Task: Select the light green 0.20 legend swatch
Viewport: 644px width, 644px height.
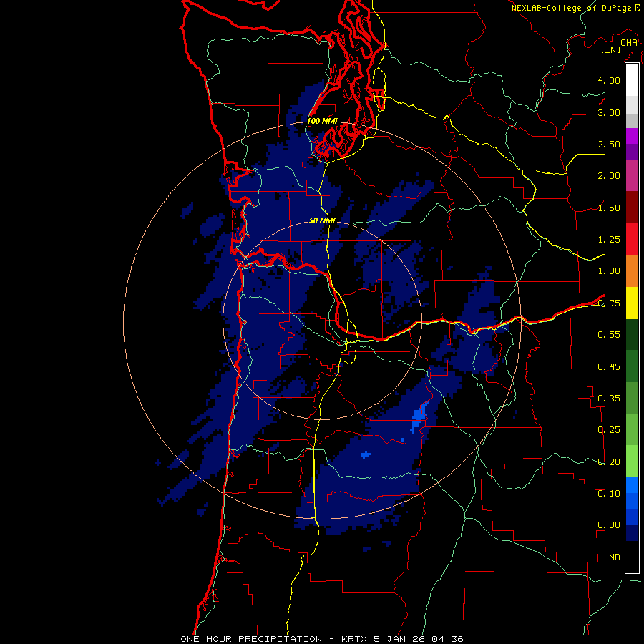Action: [x=632, y=462]
